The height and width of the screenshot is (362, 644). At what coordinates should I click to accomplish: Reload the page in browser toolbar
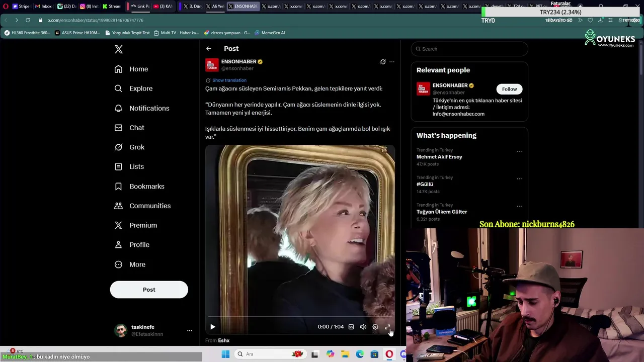[28, 20]
